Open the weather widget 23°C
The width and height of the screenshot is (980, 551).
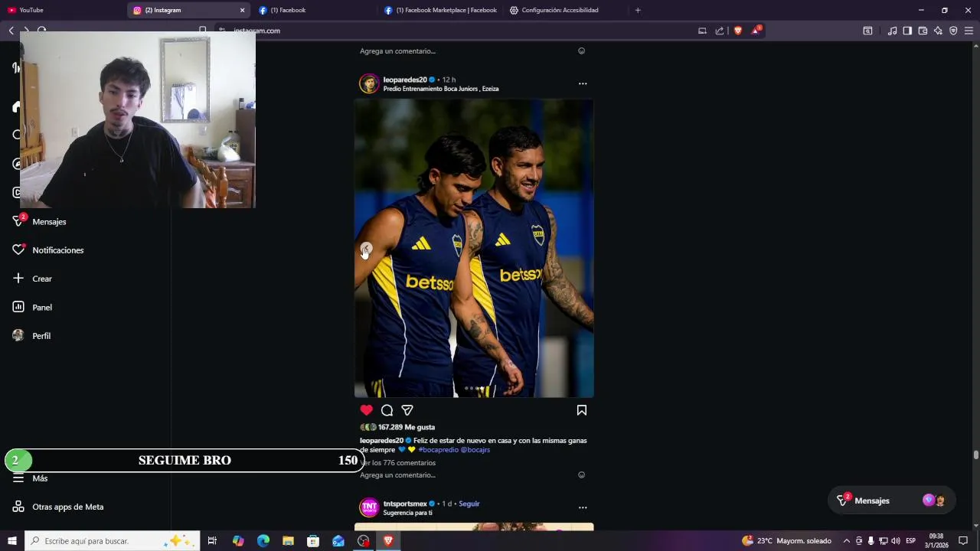pyautogui.click(x=786, y=541)
